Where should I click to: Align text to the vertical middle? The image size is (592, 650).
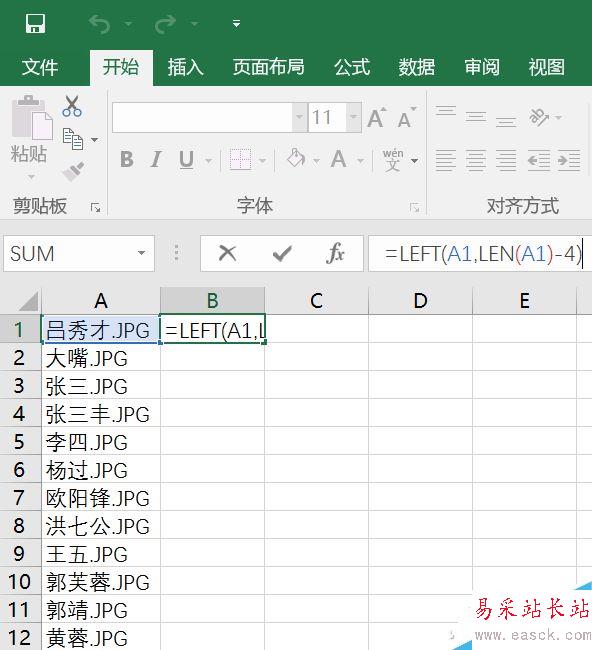476,117
